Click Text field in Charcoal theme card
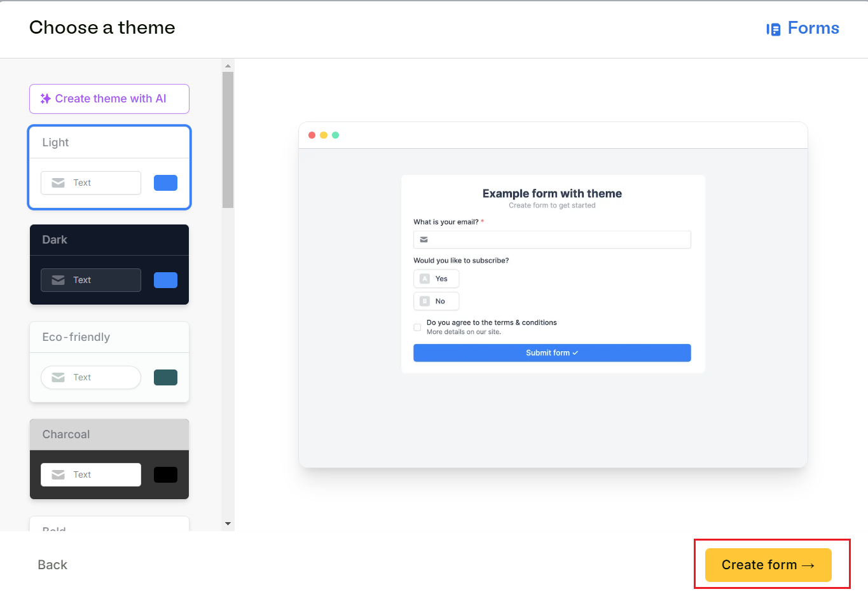868x594 pixels. pos(91,474)
